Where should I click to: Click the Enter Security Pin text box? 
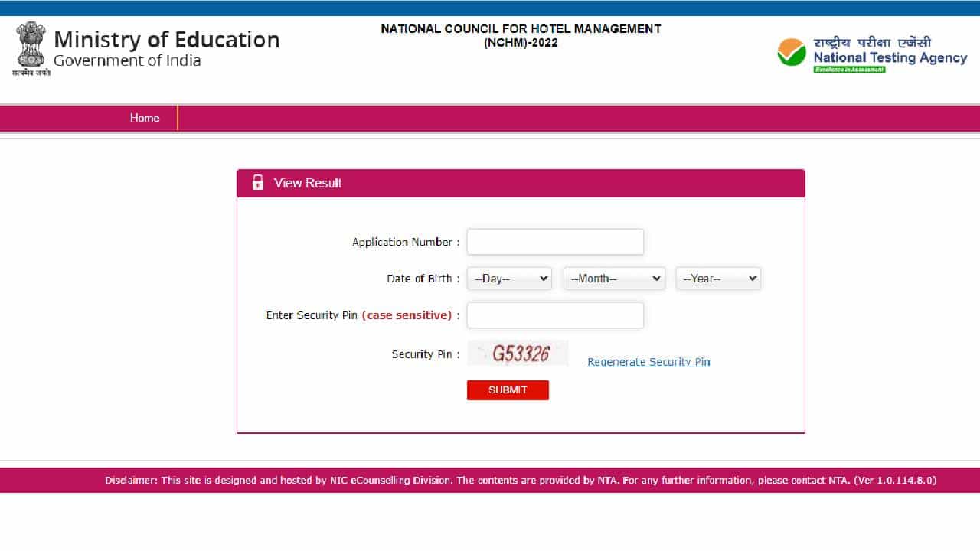555,315
